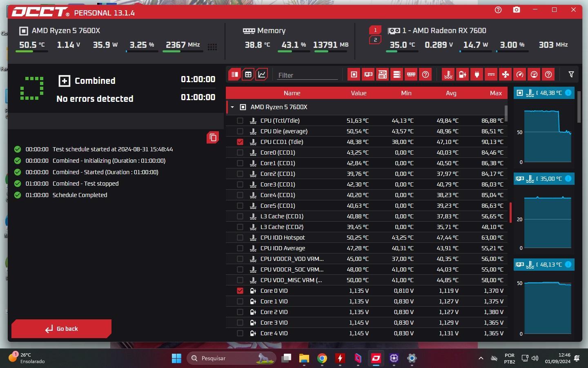
Task: Click info icon on 35,00 °C graph
Action: (x=568, y=179)
